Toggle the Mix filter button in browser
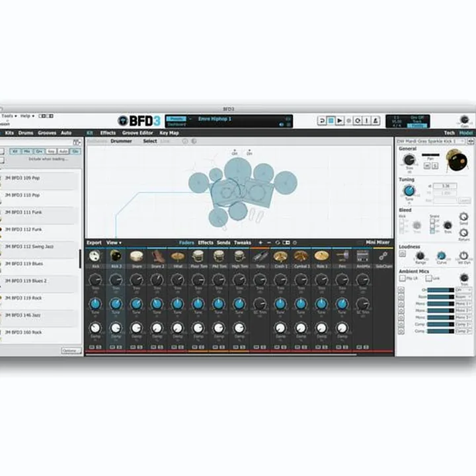476x476 pixels. [26, 151]
